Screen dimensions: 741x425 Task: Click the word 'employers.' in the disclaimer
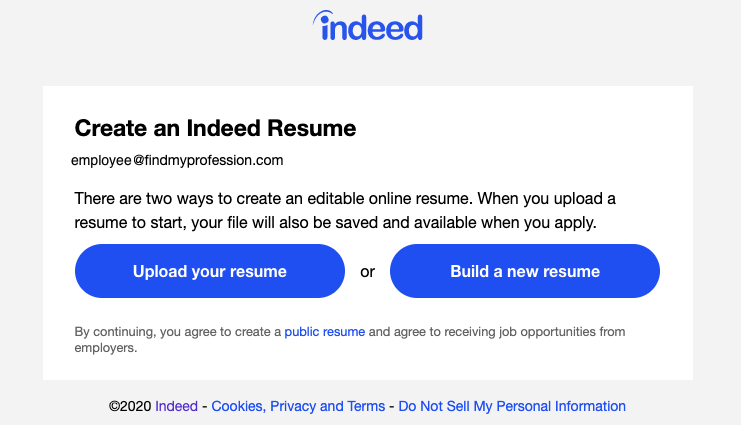tap(106, 348)
